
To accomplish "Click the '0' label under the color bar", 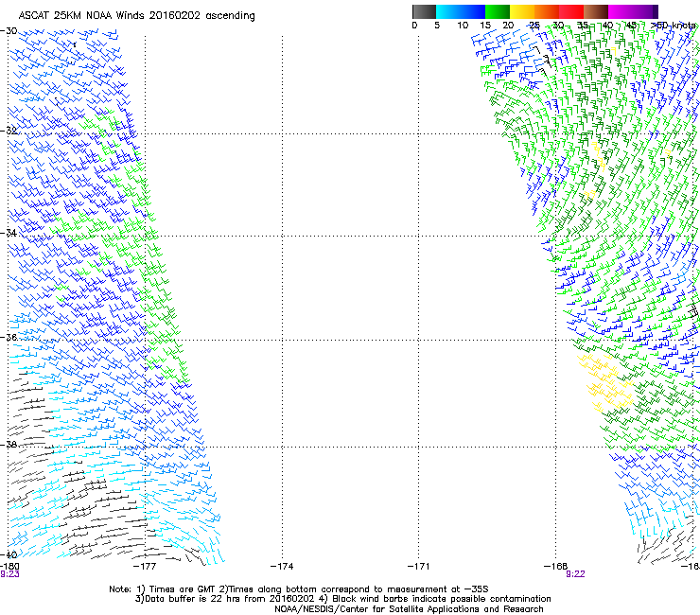I will click(x=414, y=26).
